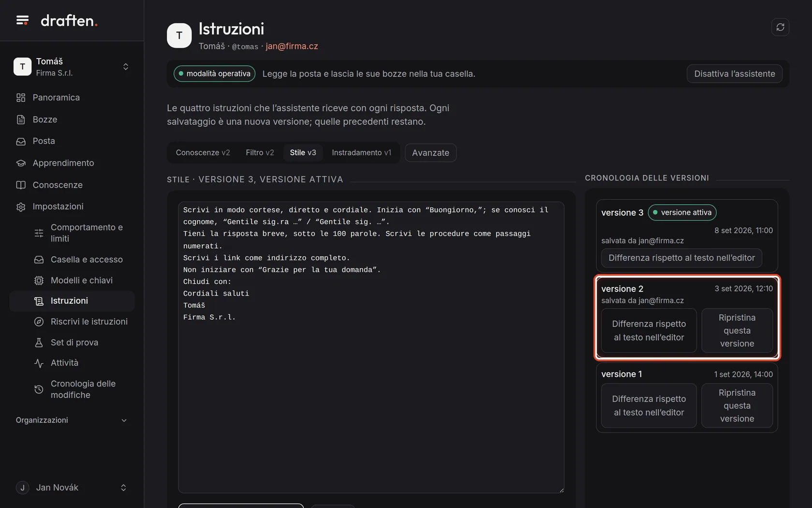Click the draften logo
Viewport: 812px width, 508px height.
coord(69,20)
